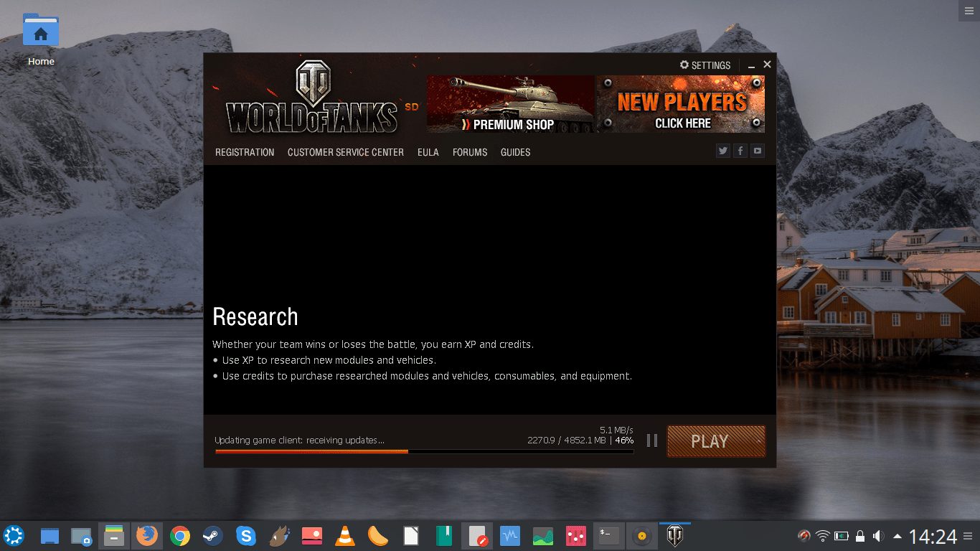Open the Premium Shop banner
The width and height of the screenshot is (980, 551).
[511, 104]
